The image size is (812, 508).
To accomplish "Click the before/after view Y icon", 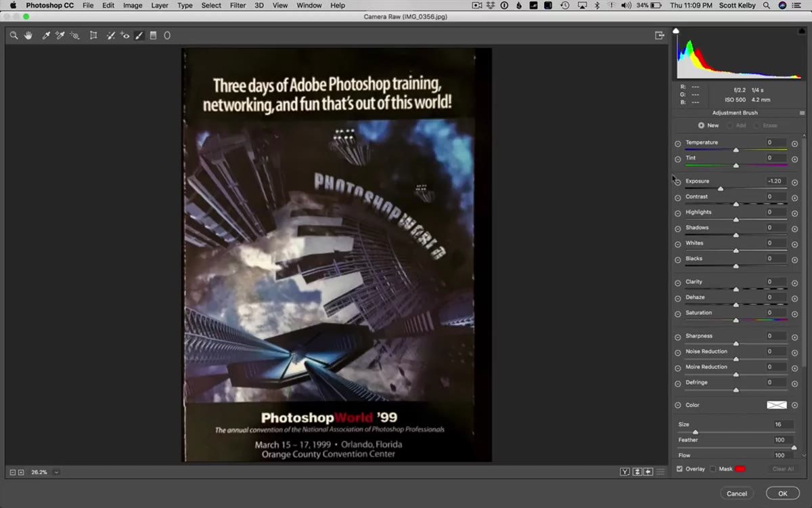I will (625, 471).
